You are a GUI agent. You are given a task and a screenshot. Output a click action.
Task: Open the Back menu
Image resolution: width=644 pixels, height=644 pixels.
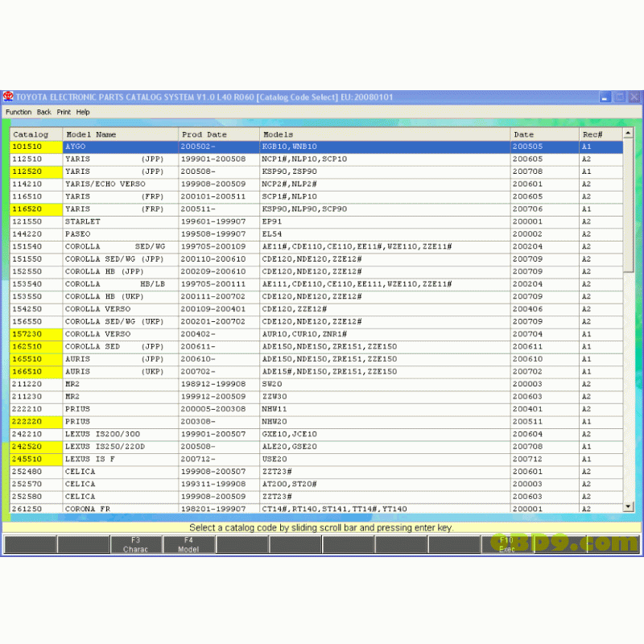[44, 112]
